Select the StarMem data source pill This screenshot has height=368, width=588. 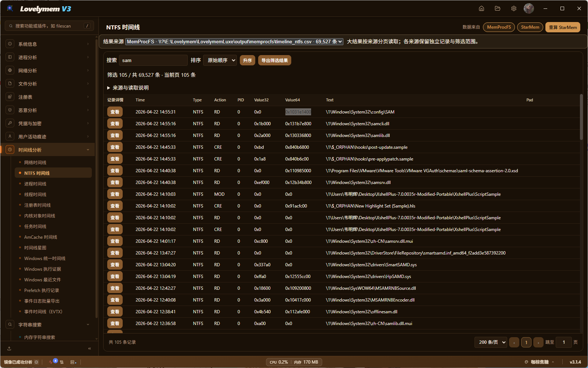pos(530,27)
